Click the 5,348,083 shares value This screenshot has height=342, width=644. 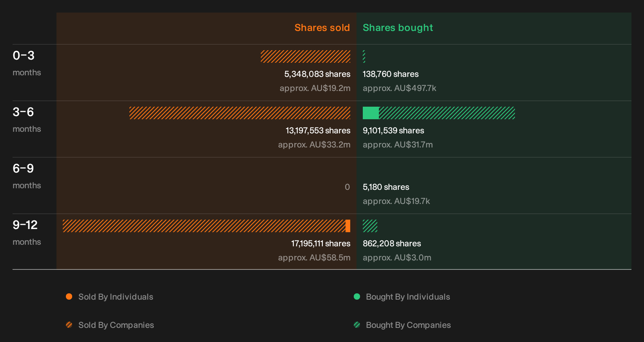317,74
